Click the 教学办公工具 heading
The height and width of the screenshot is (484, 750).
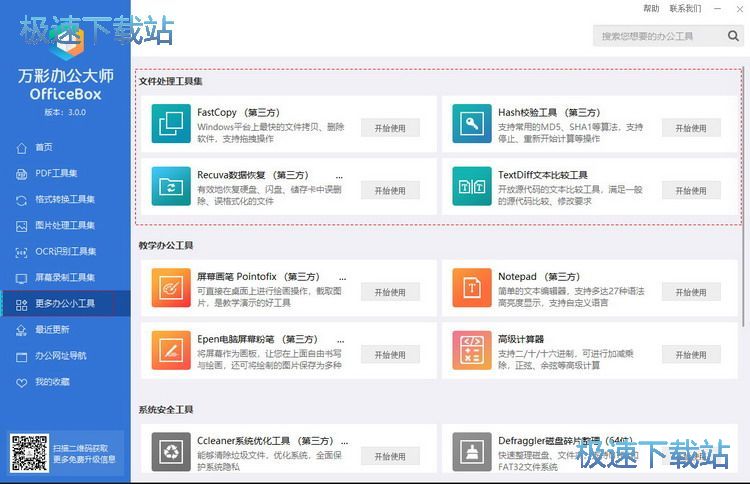click(x=166, y=245)
